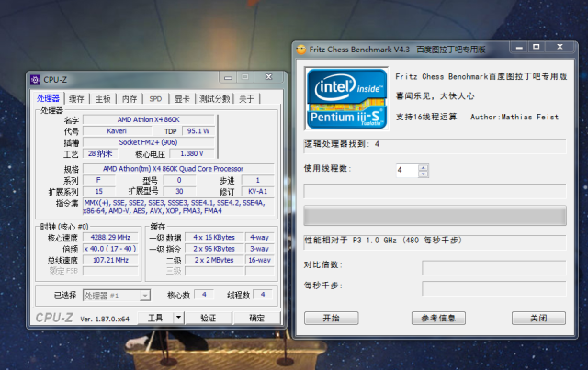Click the core speed 4288.29 MHz value
Image resolution: width=588 pixels, height=370 pixels.
110,237
